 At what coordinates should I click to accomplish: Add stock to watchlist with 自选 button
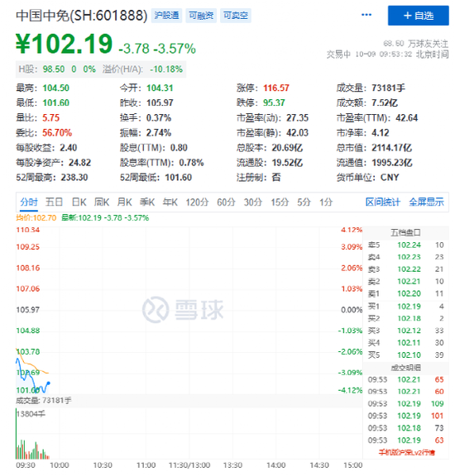click(418, 15)
